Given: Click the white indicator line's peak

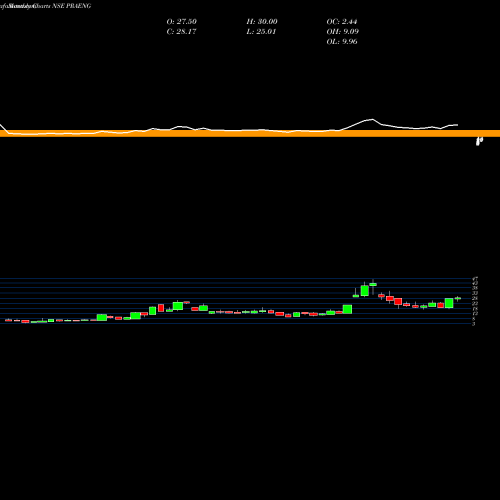Looking at the screenshot, I should (x=372, y=119).
